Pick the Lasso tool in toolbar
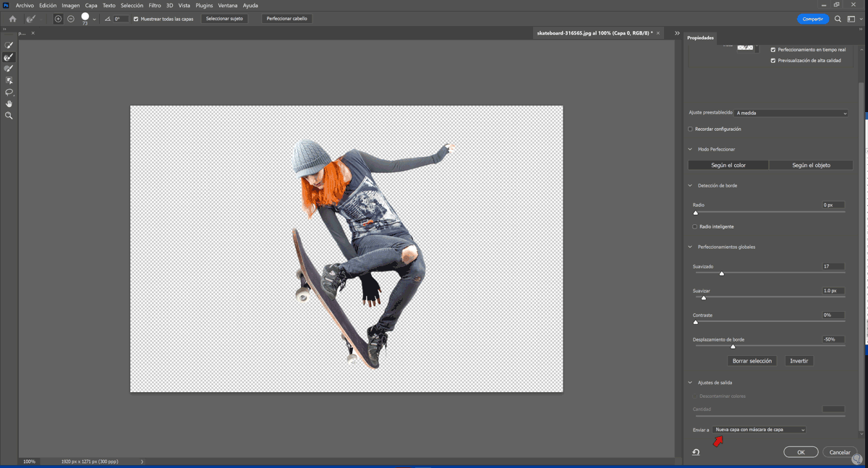The width and height of the screenshot is (868, 468). 9,93
